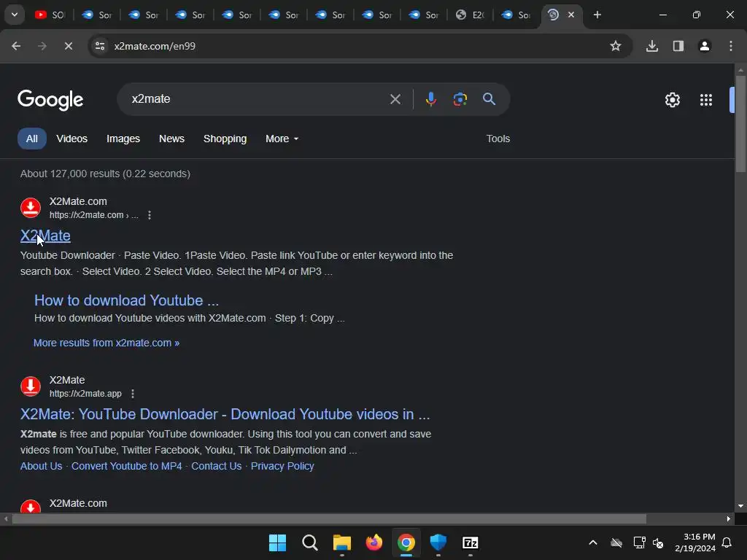Open options for X2Mate.com https://x2mate.com result
The height and width of the screenshot is (560, 747).
[x=150, y=215]
